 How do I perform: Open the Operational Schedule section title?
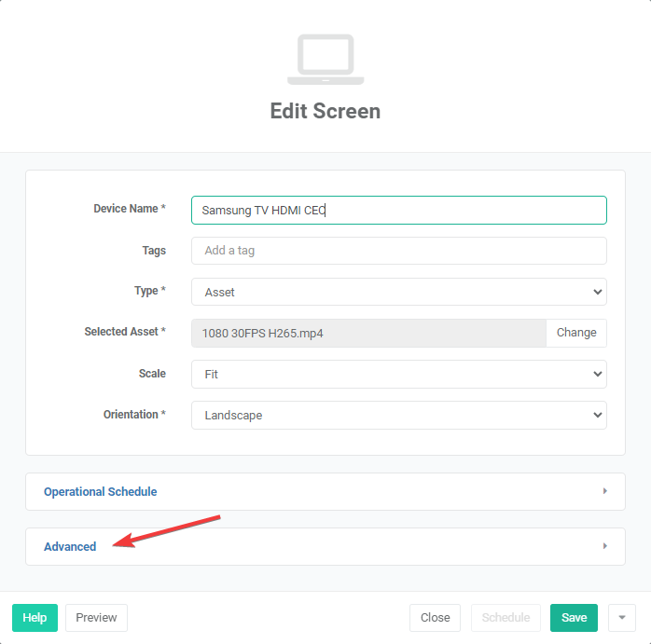pos(100,491)
